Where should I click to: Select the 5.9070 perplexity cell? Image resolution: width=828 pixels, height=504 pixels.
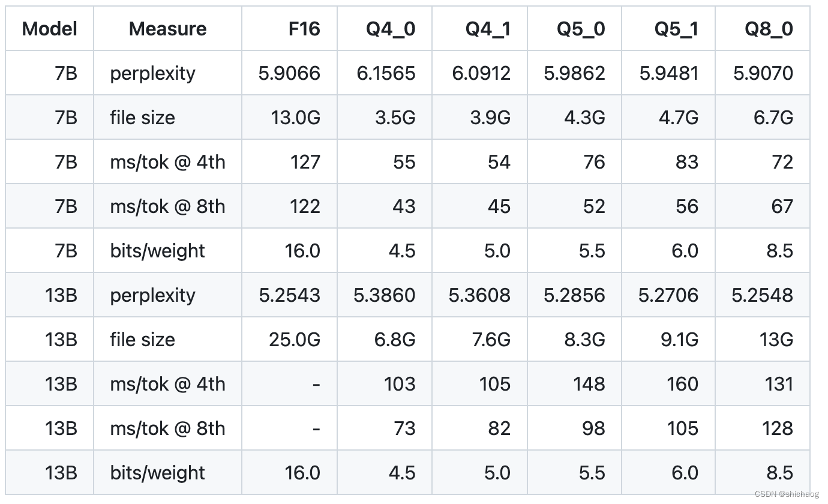click(763, 73)
